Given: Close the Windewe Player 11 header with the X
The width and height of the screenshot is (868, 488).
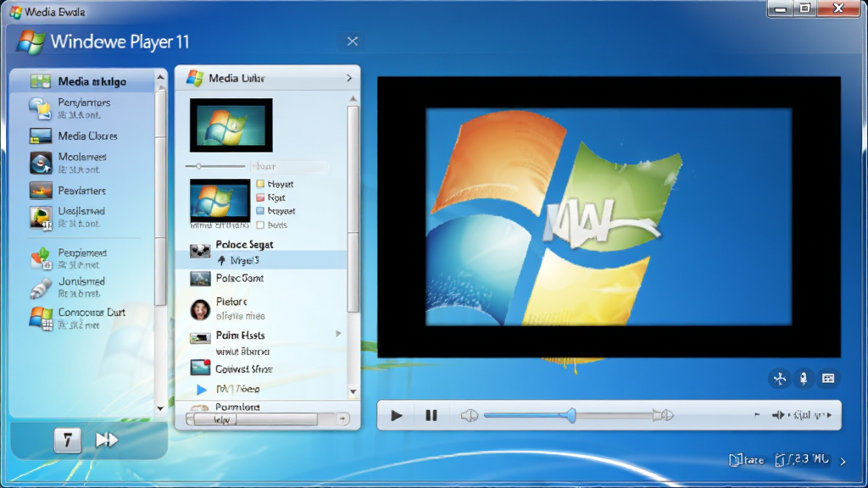Looking at the screenshot, I should pos(352,42).
